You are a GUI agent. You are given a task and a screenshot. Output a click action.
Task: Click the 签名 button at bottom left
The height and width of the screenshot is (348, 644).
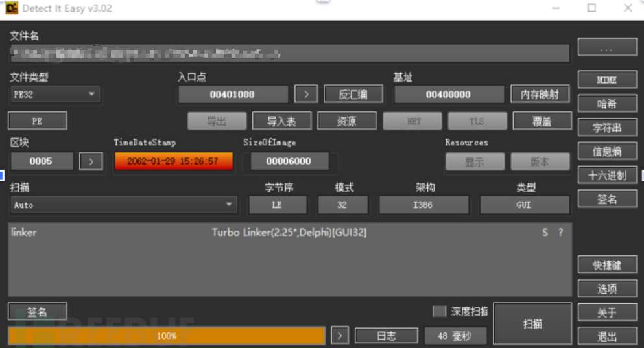38,312
